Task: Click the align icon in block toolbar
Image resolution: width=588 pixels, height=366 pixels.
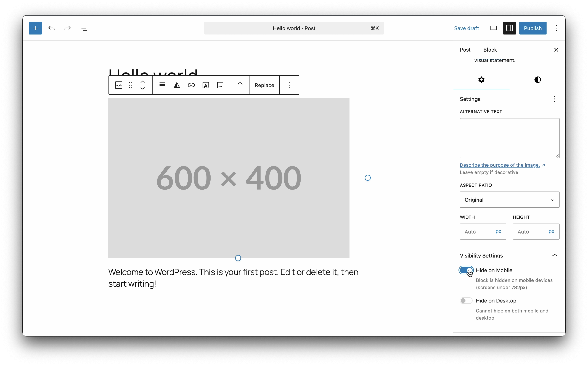Action: tap(162, 85)
